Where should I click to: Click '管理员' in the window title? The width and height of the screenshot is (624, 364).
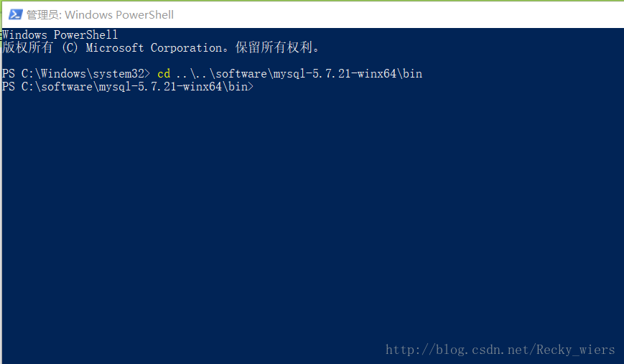point(42,14)
